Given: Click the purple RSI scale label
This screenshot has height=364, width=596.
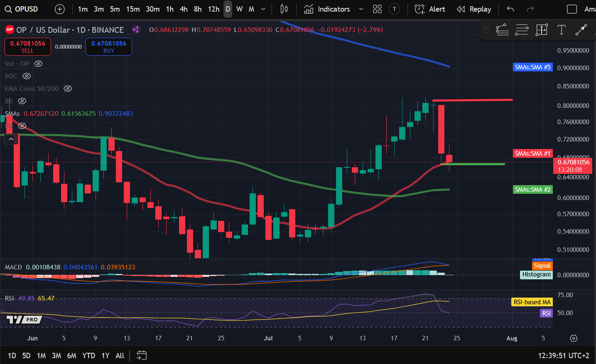Looking at the screenshot, I should click(x=546, y=313).
